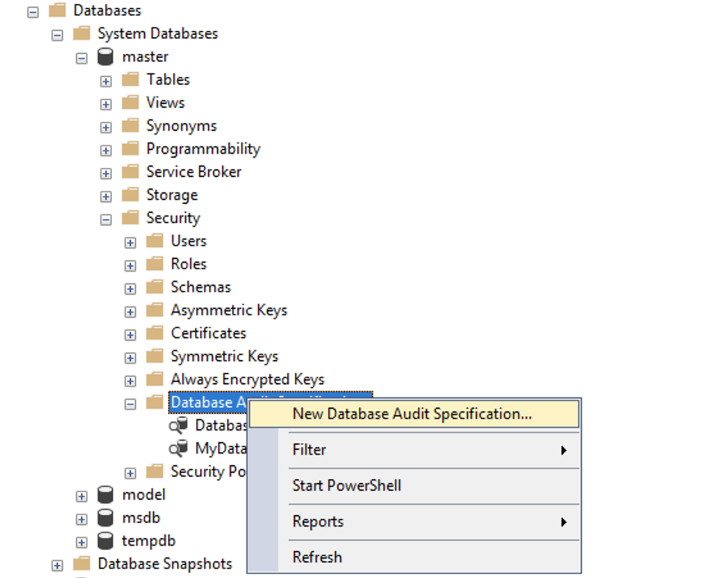Select the tempdb database icon
728x578 pixels.
(104, 541)
